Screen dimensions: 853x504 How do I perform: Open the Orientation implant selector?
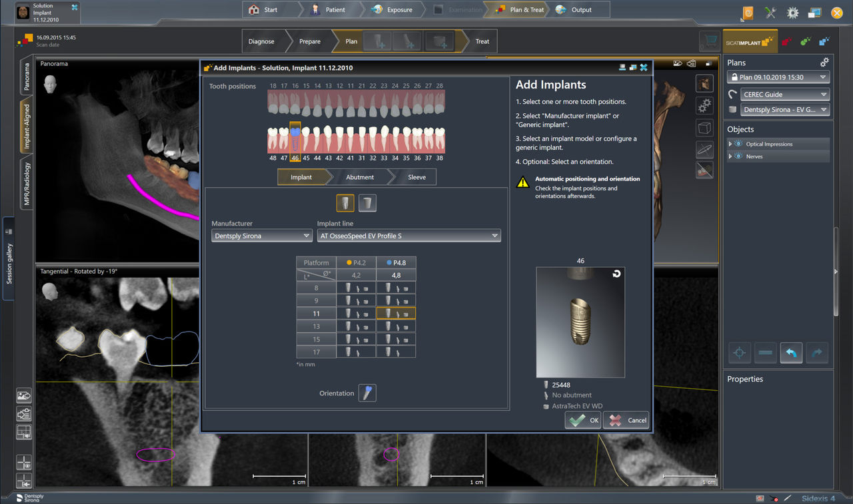[x=367, y=392]
